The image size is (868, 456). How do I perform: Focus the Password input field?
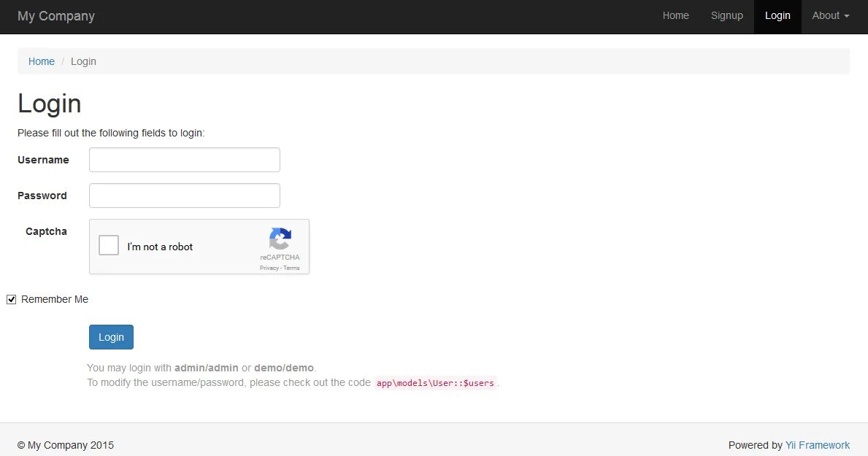click(x=184, y=196)
